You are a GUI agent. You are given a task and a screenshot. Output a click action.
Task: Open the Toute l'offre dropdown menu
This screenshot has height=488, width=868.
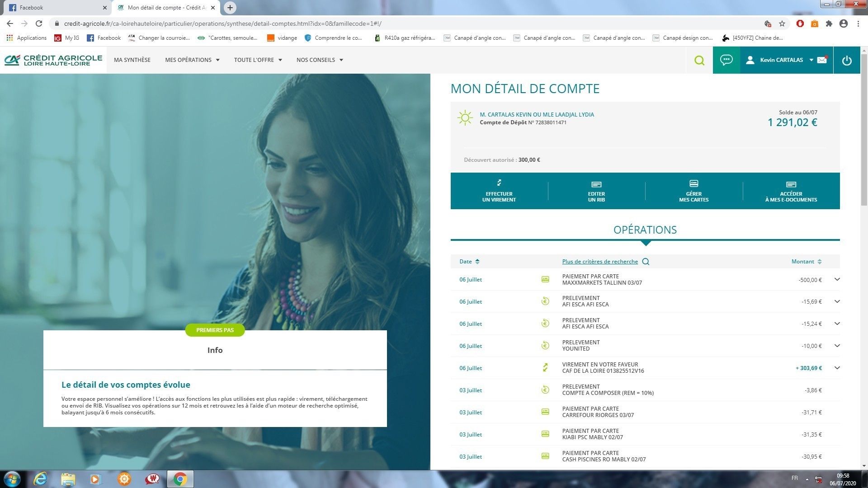pos(258,60)
